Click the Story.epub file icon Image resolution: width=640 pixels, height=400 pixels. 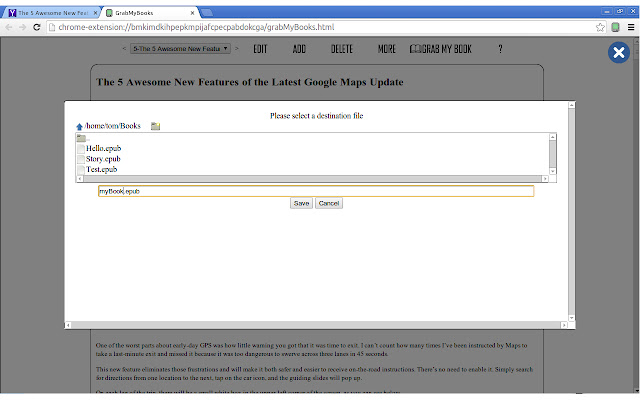coord(81,159)
